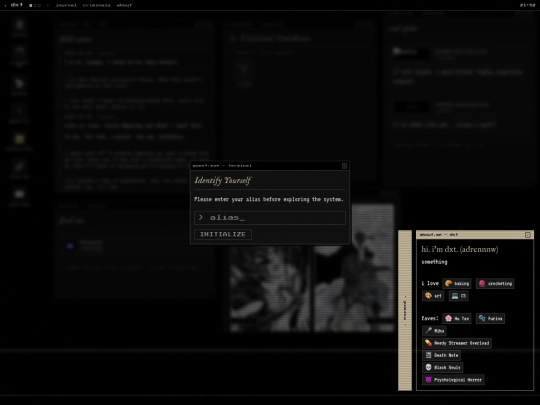Click the pill Needy Streamer Overload chip

click(457, 343)
